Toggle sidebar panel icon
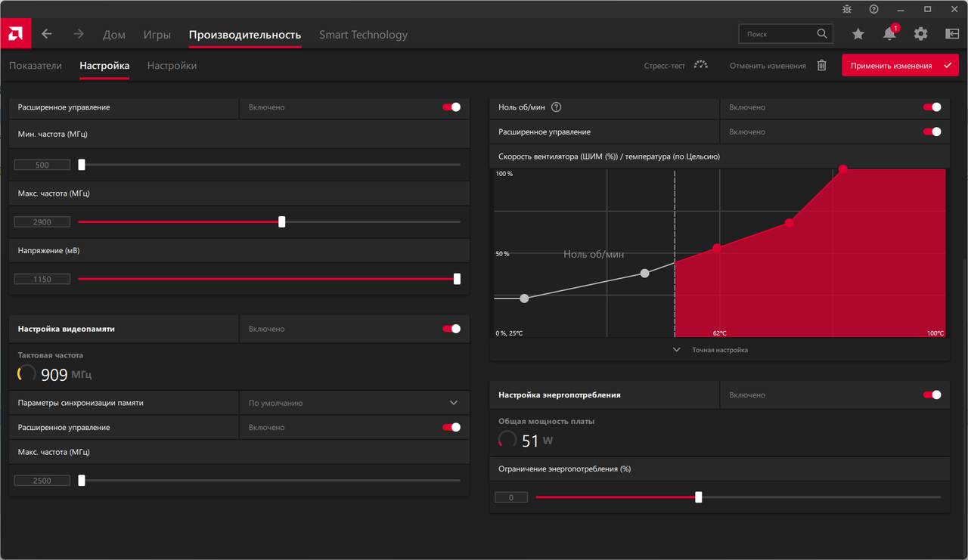968x560 pixels. tap(952, 34)
